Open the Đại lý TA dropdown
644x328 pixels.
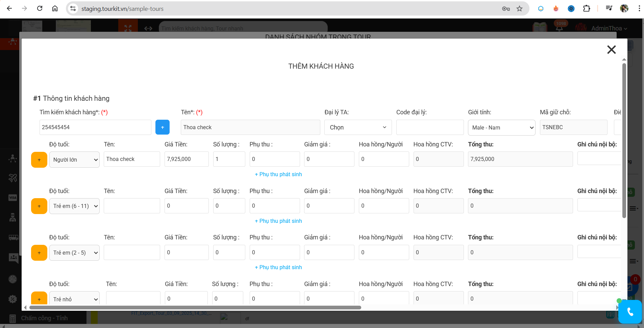click(358, 127)
